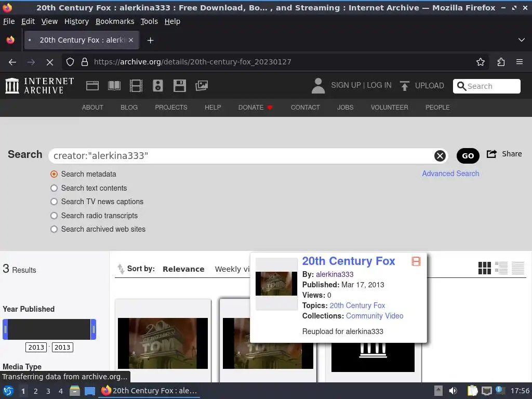Image resolution: width=532 pixels, height=399 pixels.
Task: Open the Tools menu
Action: pyautogui.click(x=149, y=21)
